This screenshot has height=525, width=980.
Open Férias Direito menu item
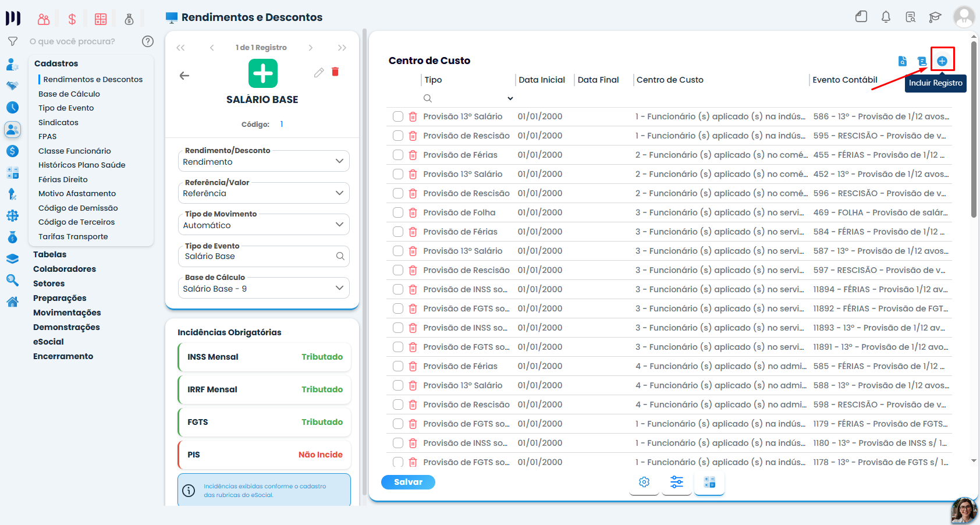click(63, 179)
